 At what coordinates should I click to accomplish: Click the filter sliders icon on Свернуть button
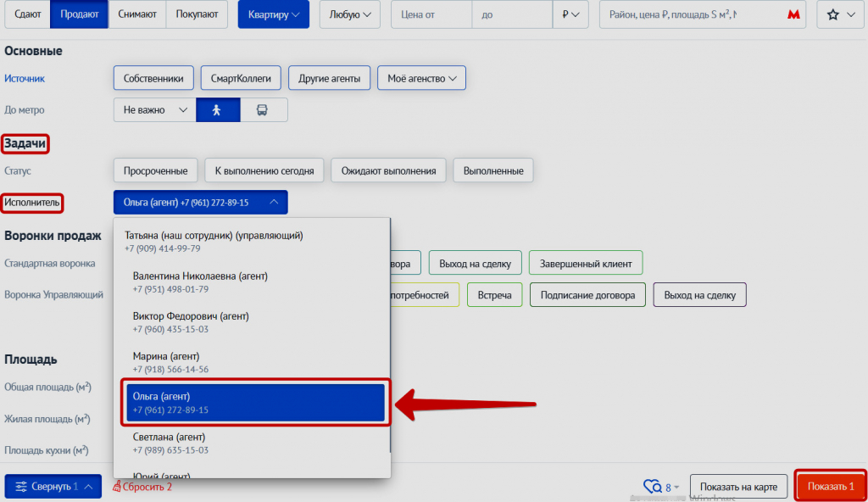[x=20, y=487]
